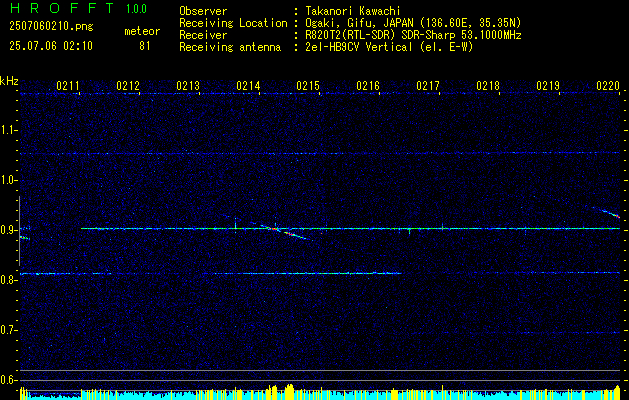This screenshot has height=400, width=629.
Task: Click the 0.6 kHz axis label
Action: [8, 380]
